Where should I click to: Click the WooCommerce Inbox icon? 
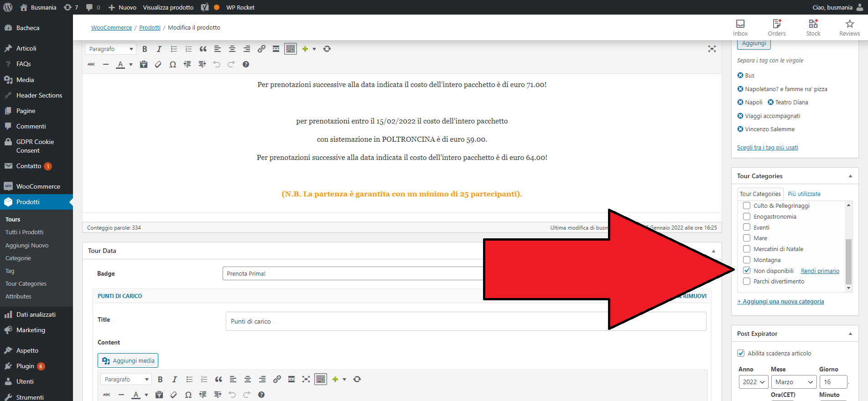coord(740,27)
